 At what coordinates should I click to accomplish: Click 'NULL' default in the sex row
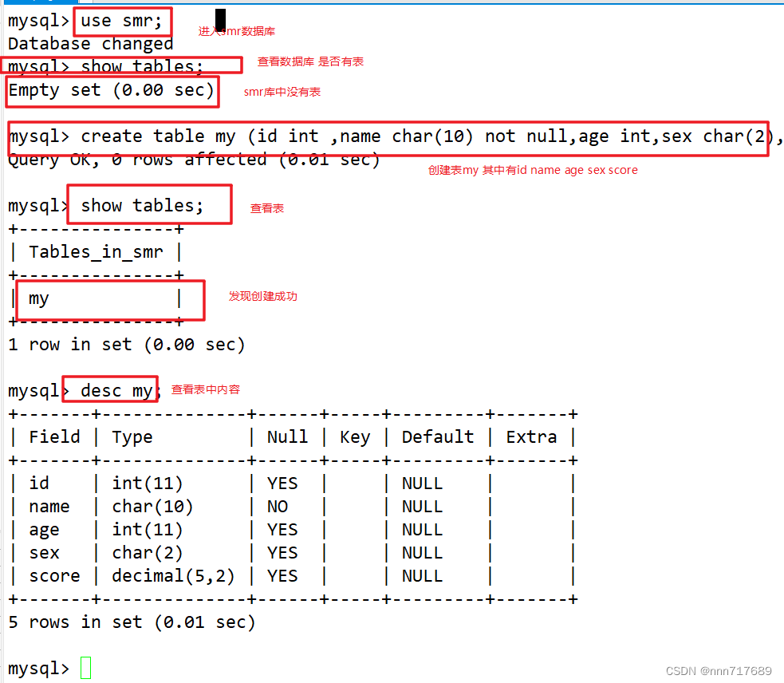point(423,553)
